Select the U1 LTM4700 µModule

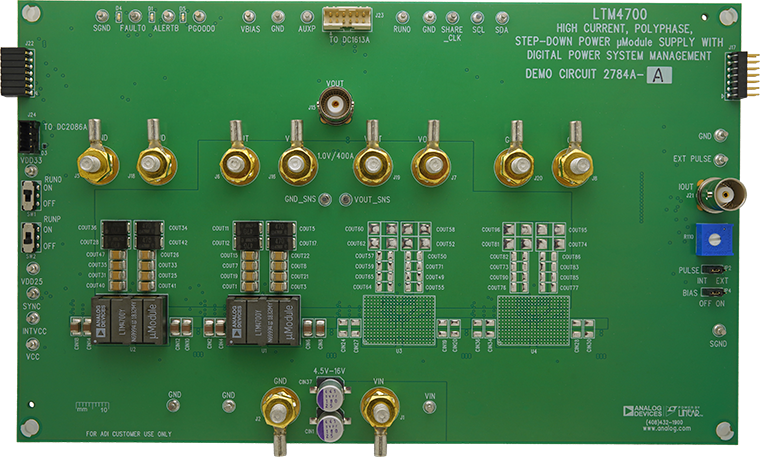click(264, 321)
